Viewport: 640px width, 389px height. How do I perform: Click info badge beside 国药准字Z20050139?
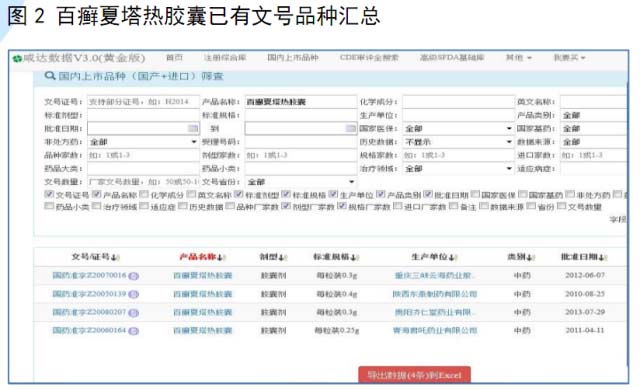(x=134, y=294)
